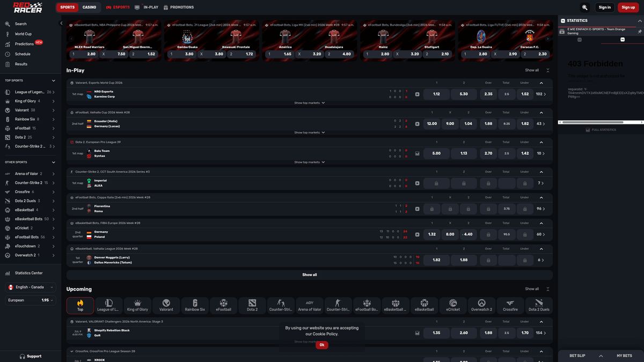Open statistics chart for Balu Team vs Syntax
The image size is (644, 362).
[x=417, y=153]
